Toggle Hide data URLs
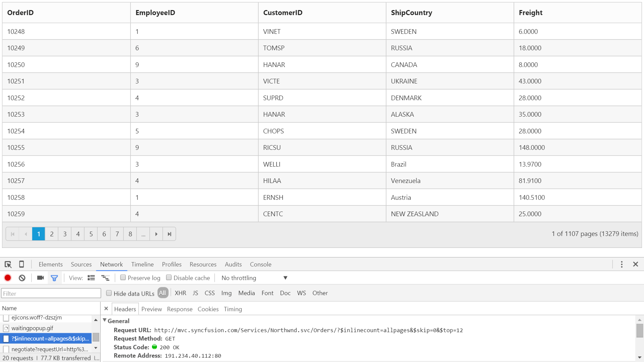The image size is (644, 362). tap(109, 293)
